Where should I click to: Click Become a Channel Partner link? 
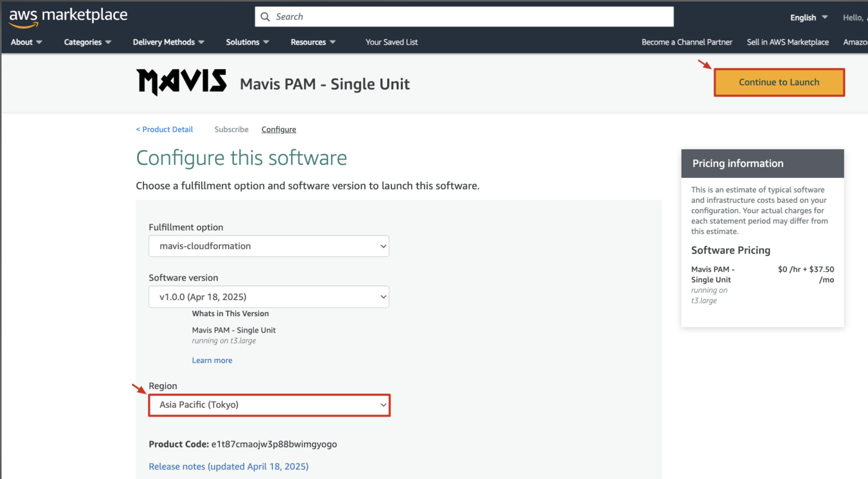687,42
